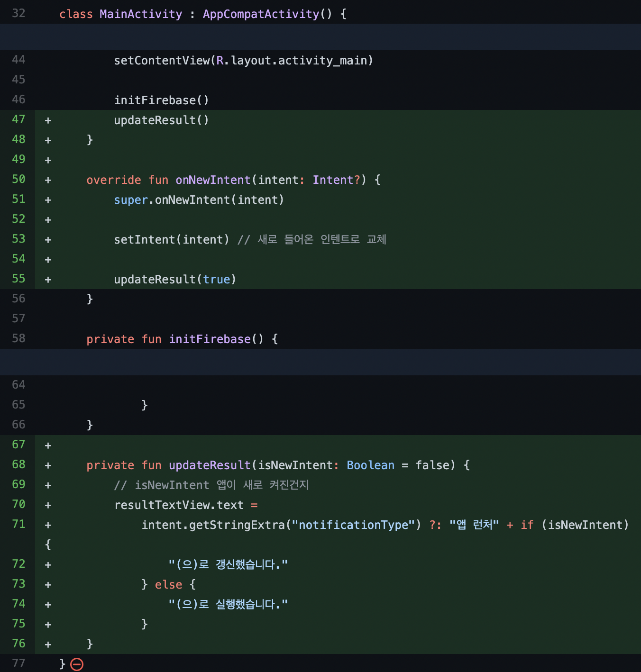641x672 pixels.
Task: Click the Korean comment on line 53
Action: click(312, 240)
